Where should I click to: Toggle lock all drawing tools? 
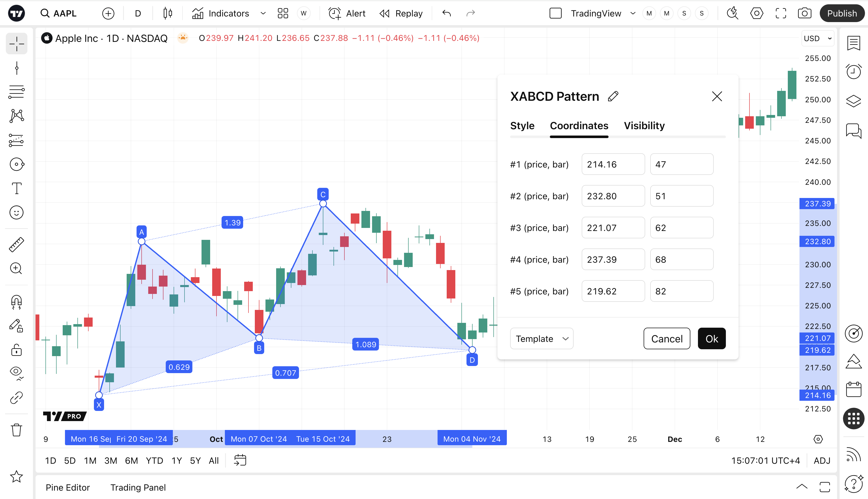pyautogui.click(x=16, y=350)
